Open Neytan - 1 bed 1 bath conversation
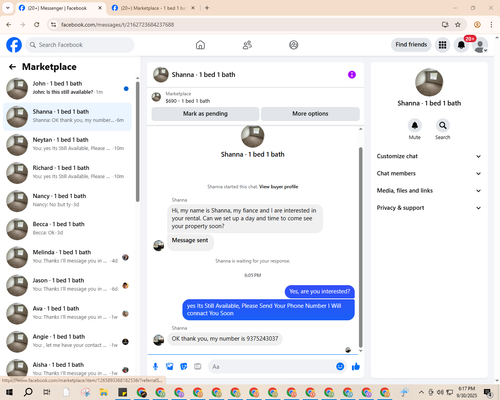 click(67, 145)
